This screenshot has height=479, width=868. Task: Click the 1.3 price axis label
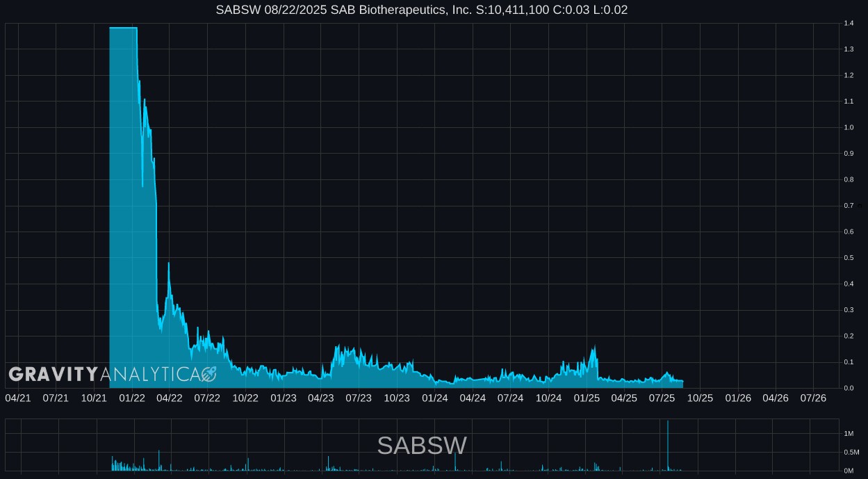point(849,49)
